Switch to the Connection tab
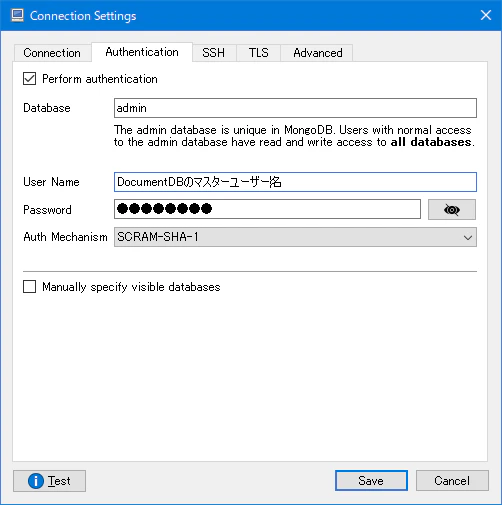 coord(52,53)
